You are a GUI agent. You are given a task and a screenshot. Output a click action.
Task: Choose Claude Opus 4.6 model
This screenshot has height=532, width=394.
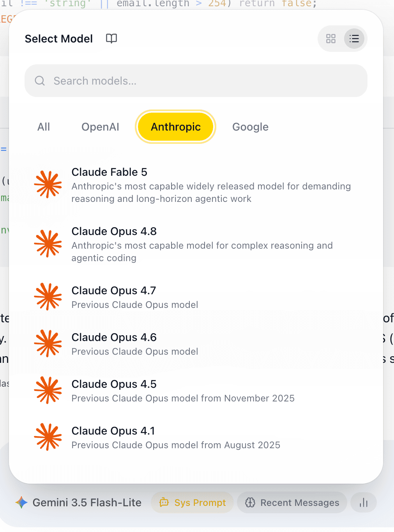196,344
